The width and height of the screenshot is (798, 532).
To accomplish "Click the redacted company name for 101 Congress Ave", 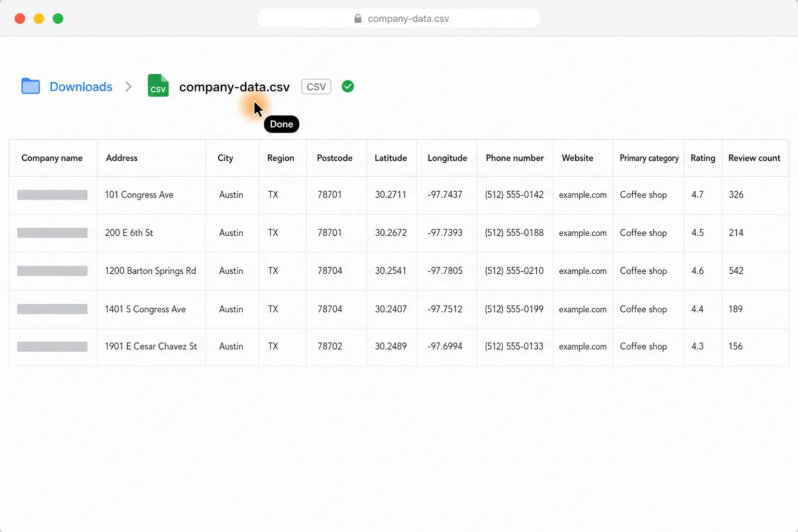I will (x=52, y=195).
